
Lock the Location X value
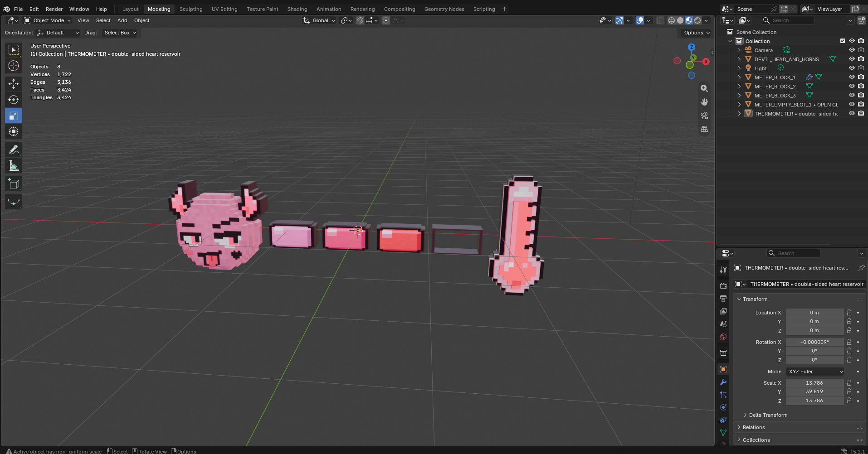(x=849, y=313)
